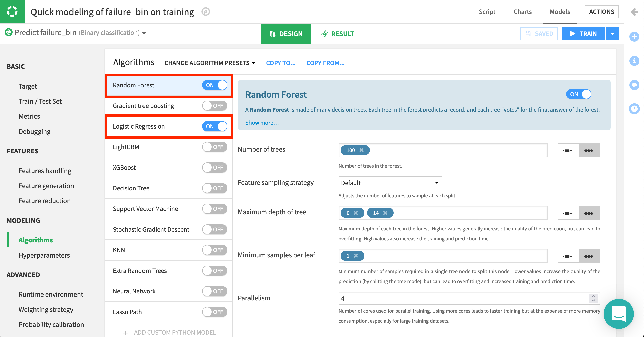Viewport: 644px width, 337px height.
Task: Remove depth value 6 chip
Action: (356, 213)
